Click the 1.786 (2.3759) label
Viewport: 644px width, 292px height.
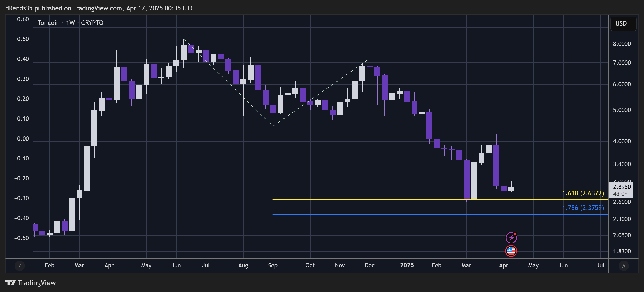click(583, 208)
